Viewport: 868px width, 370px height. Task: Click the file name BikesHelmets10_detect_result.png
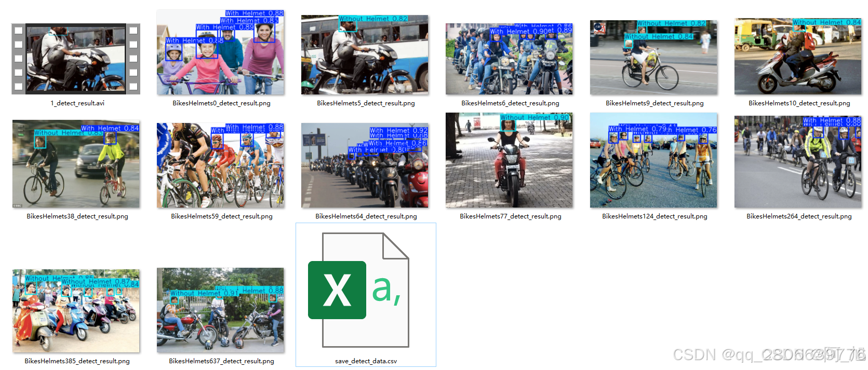coord(799,103)
